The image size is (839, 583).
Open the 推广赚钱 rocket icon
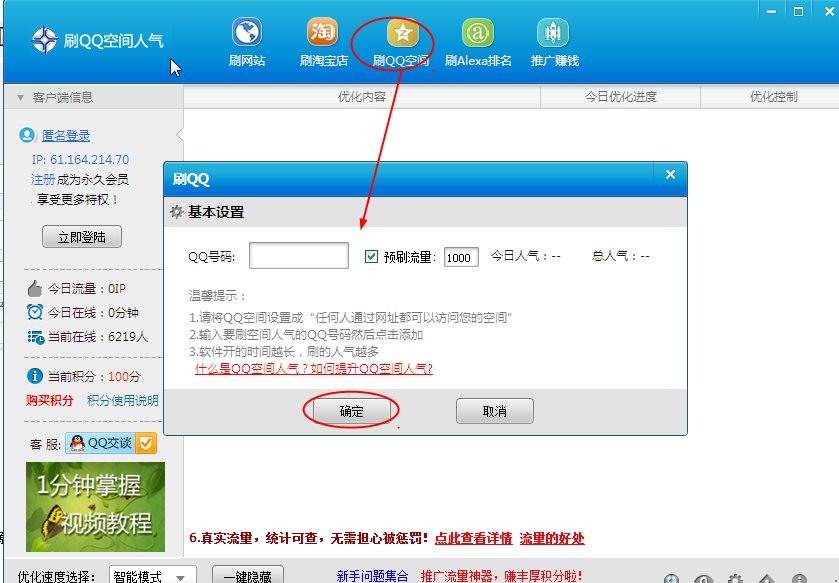(x=553, y=33)
